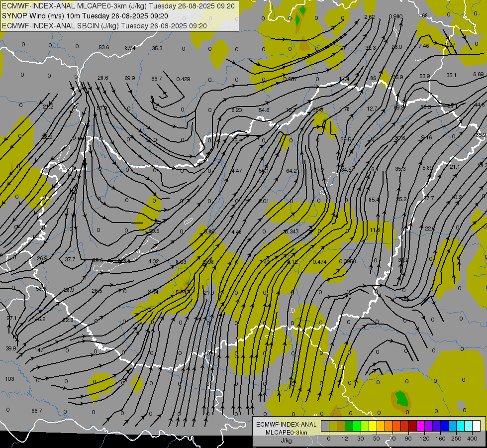Click the legend source label "ECMWF-INDEX-ANAL"
487x448 pixels.
(x=287, y=425)
